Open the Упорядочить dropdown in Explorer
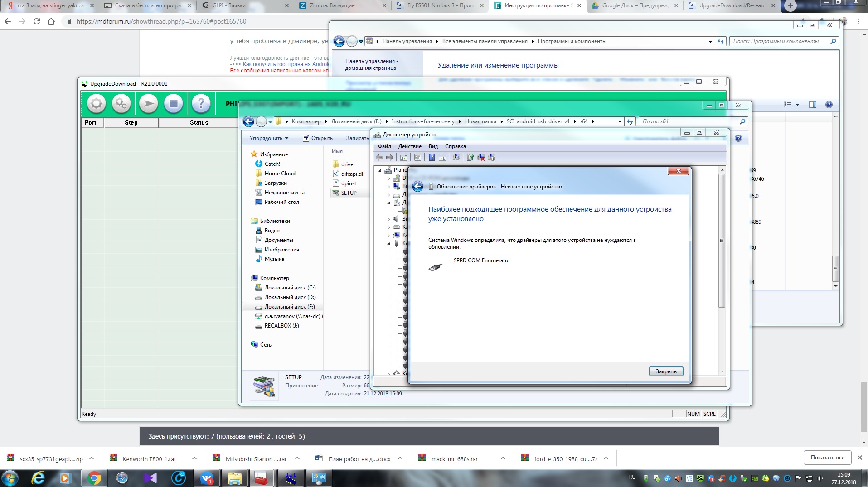 [x=268, y=138]
